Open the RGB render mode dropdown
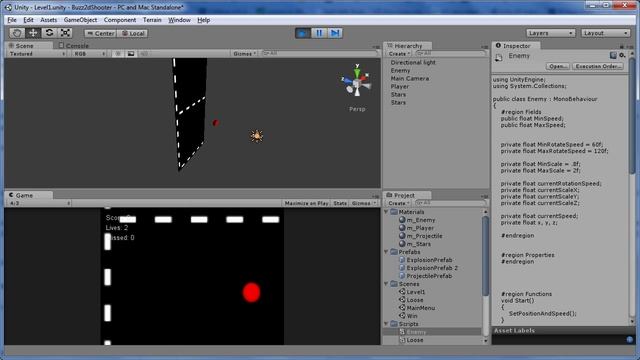 pos(90,54)
